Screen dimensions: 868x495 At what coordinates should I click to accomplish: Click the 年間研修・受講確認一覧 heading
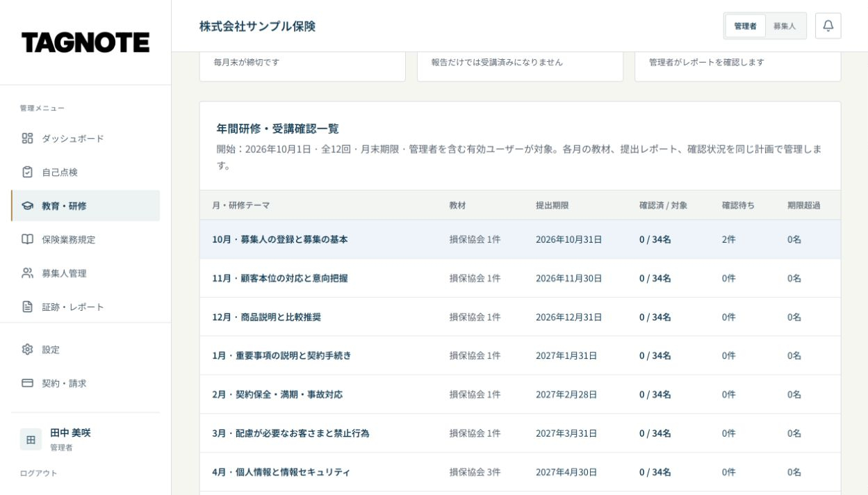[x=277, y=129]
